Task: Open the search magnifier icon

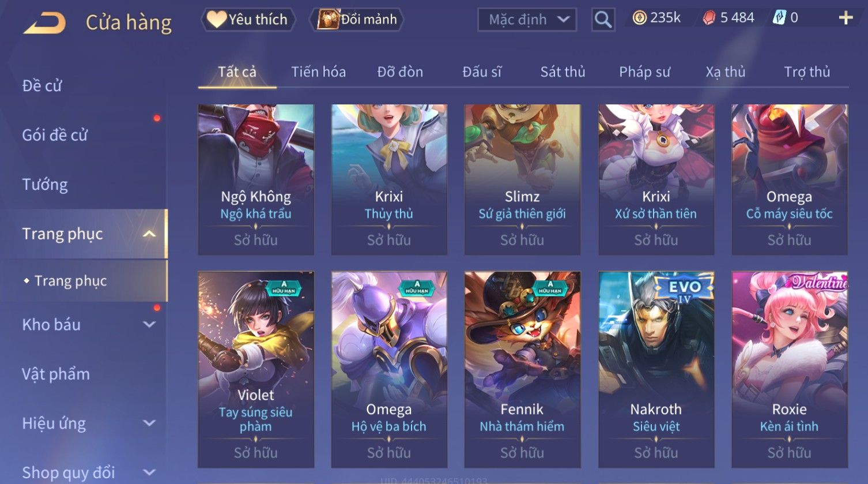Action: pos(603,20)
